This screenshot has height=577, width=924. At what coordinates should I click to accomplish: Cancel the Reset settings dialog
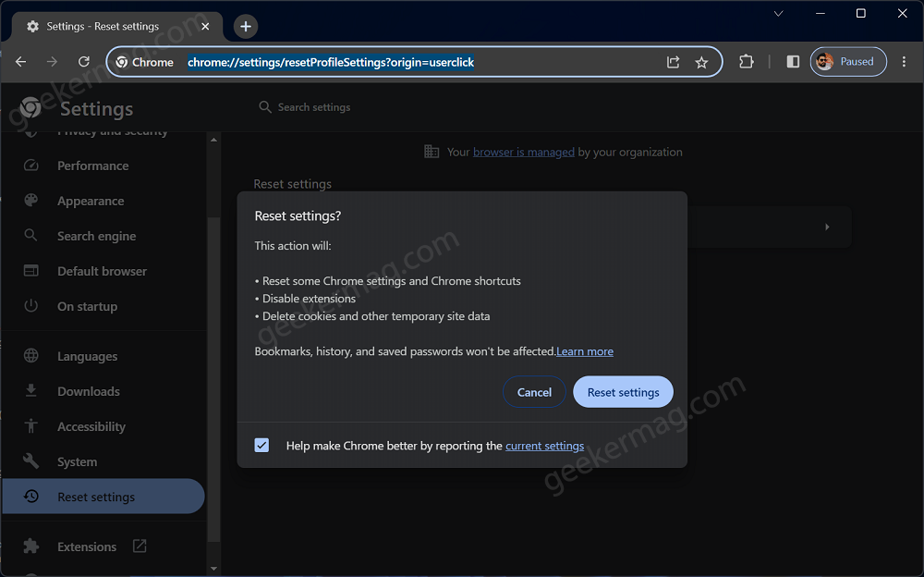534,392
